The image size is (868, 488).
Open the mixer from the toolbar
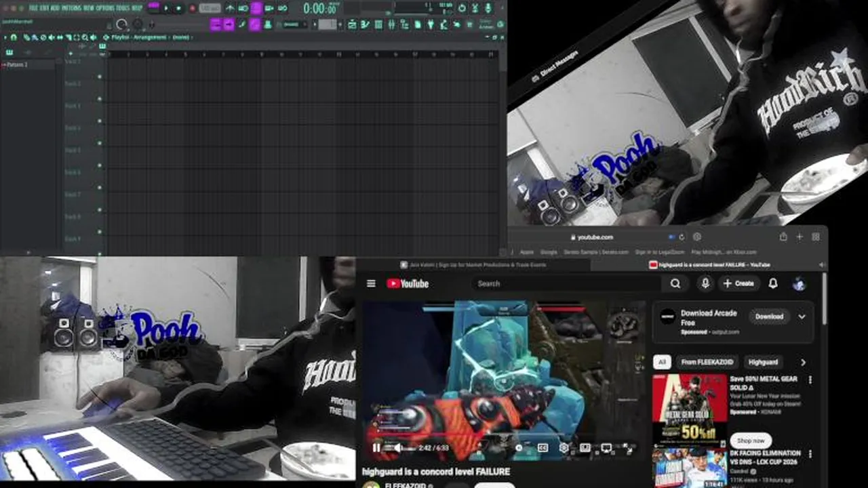coord(391,24)
